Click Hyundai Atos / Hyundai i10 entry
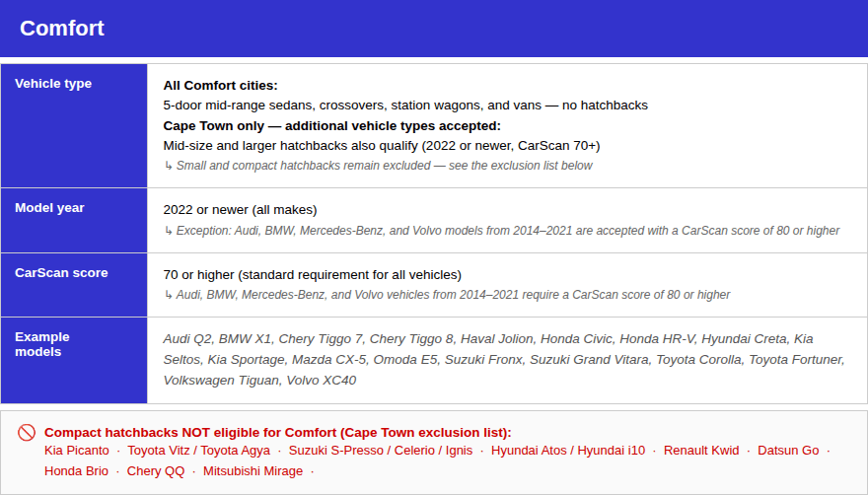 coord(568,451)
